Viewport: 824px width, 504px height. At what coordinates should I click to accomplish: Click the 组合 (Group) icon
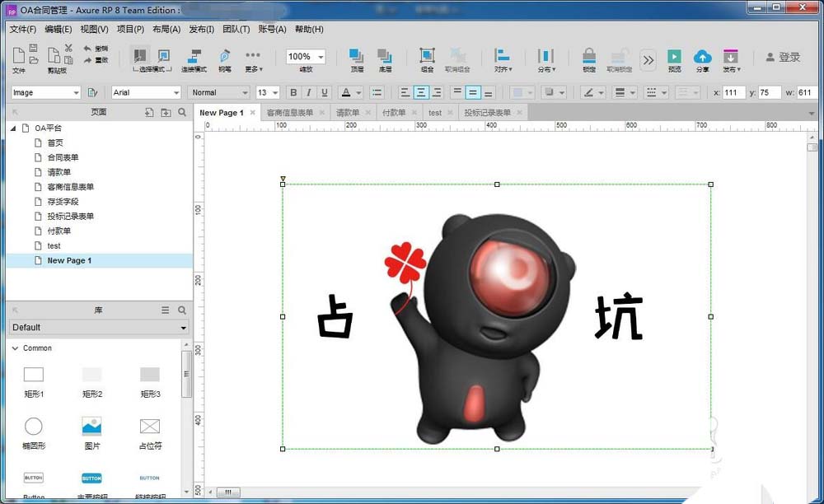pos(427,58)
